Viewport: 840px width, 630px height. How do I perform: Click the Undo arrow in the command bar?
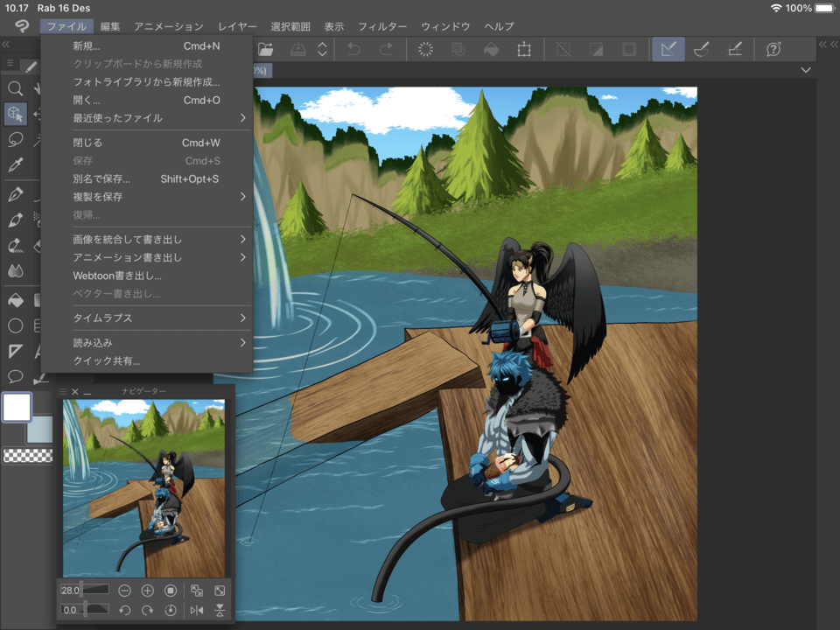tap(353, 50)
